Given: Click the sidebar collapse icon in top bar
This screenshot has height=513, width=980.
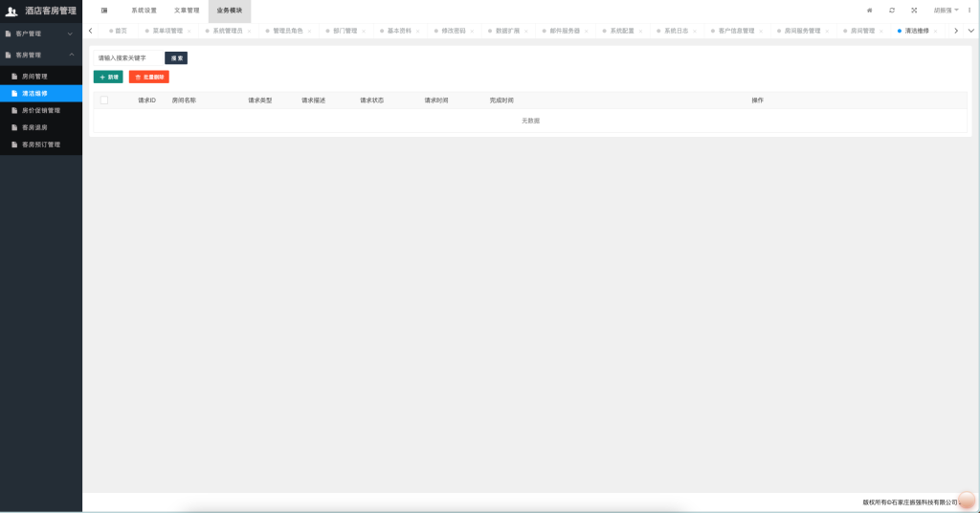Looking at the screenshot, I should coord(104,11).
